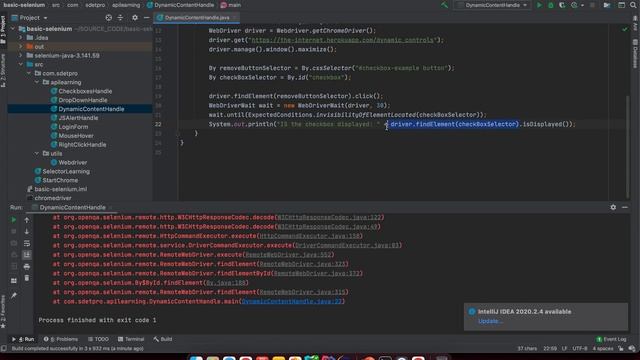Toggle scroll to end in Run console
Image resolution: width=640 pixels, height=360 pixels.
pyautogui.click(x=27, y=255)
